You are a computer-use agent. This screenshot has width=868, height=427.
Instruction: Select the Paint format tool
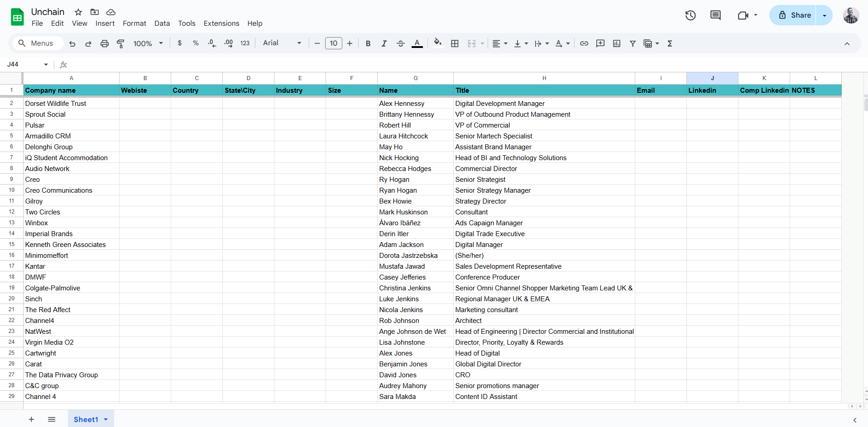pyautogui.click(x=120, y=43)
